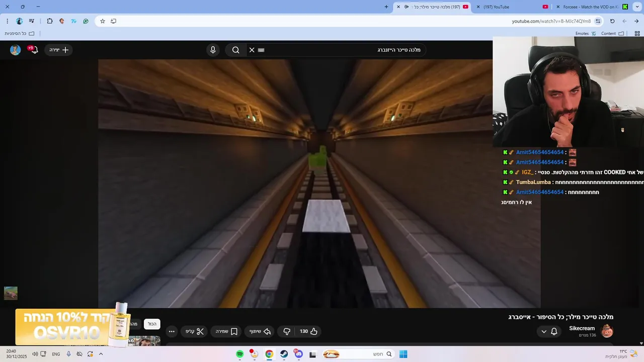Click the address bar URL youtube.com/watch
Screen dimensions: 644x362
coord(551,21)
